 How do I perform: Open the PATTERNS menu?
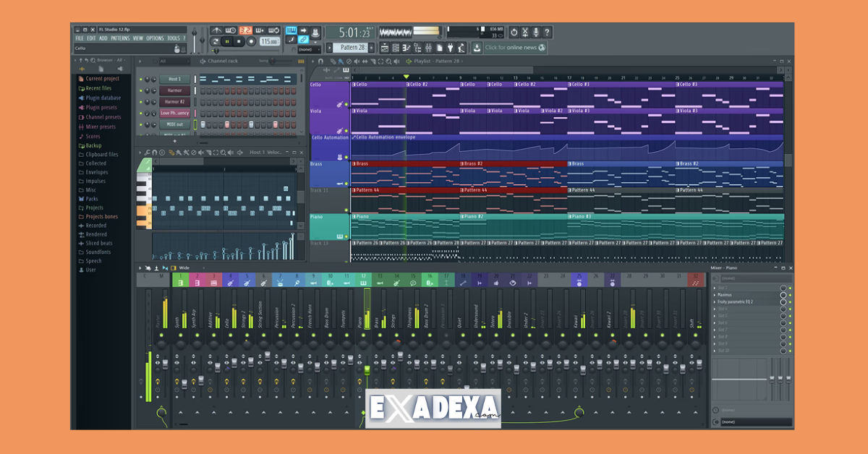[x=119, y=38]
